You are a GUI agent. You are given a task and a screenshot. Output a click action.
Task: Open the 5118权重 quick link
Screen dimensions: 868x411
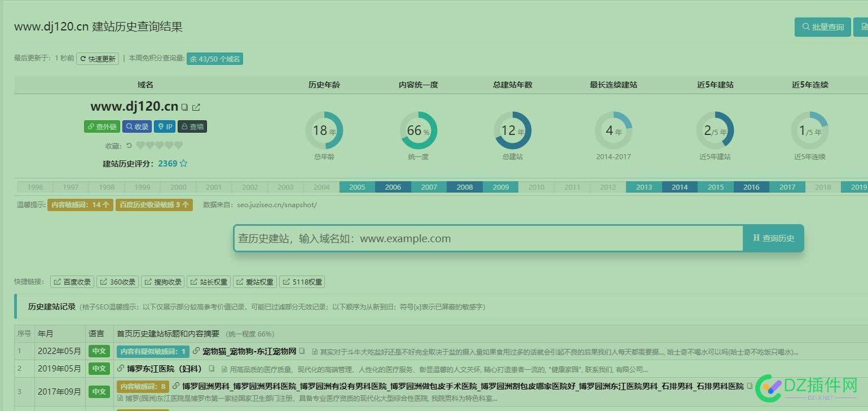pos(302,282)
